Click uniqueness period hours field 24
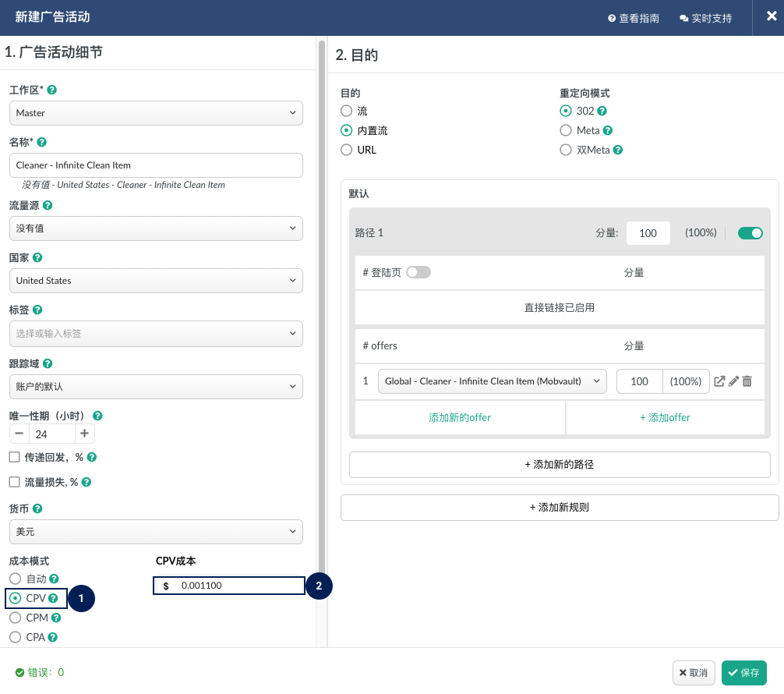 pos(52,434)
